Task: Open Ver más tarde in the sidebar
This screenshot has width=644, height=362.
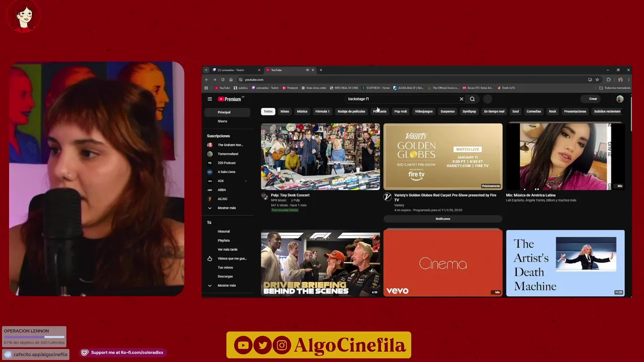Action: click(x=227, y=249)
